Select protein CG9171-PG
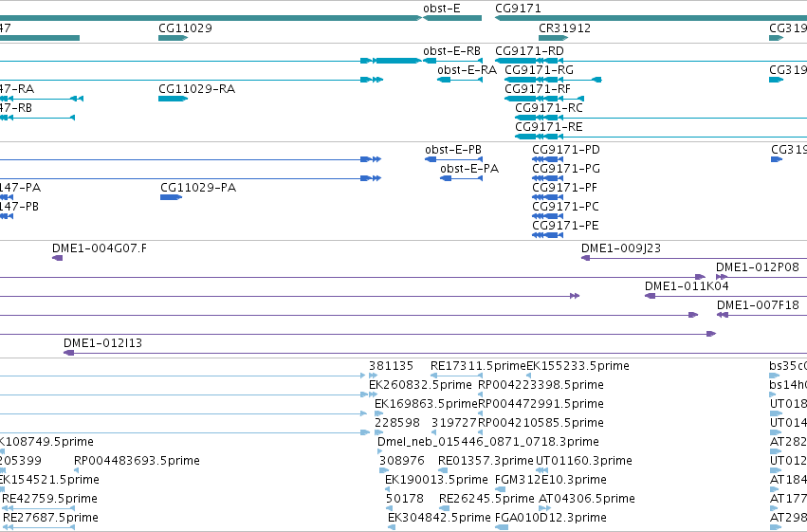This screenshot has width=807, height=532. pos(547,178)
